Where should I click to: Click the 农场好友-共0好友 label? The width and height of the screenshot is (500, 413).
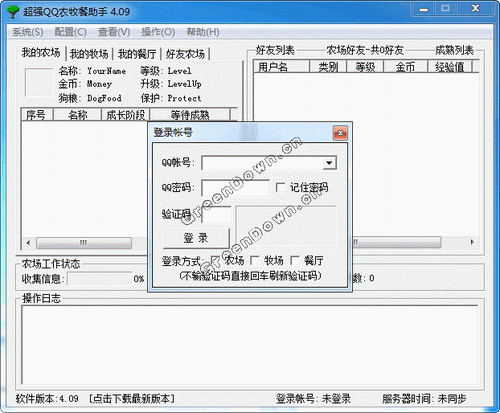coord(365,50)
